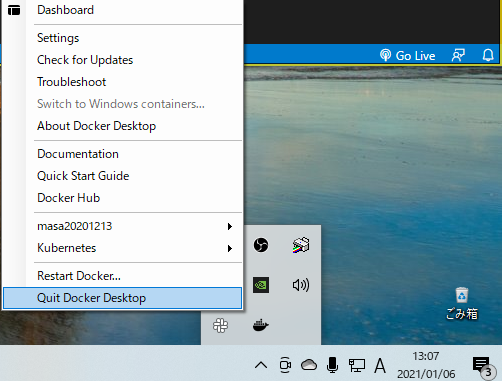This screenshot has width=502, height=381.
Task: Open the Quick Start Guide
Action: 122,176
